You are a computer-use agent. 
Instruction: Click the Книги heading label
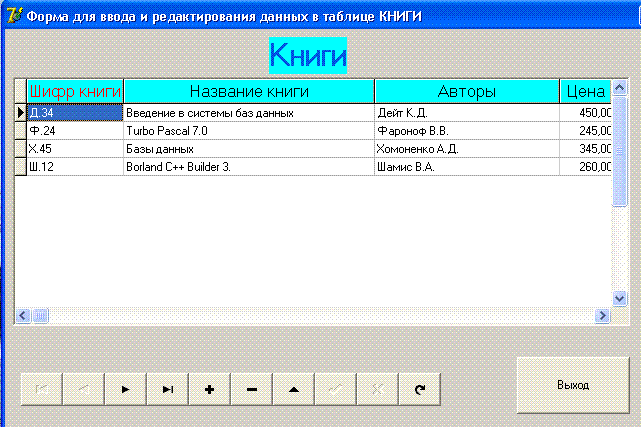coord(308,55)
